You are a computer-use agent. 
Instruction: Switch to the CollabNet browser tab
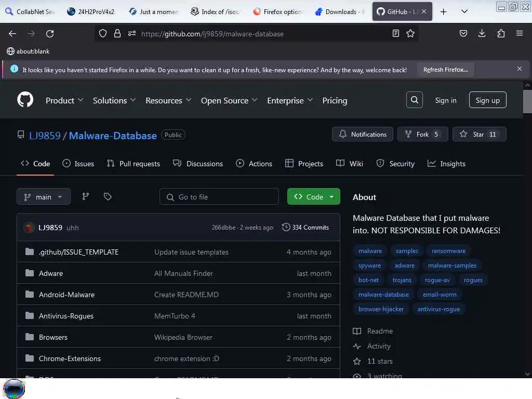(x=30, y=11)
